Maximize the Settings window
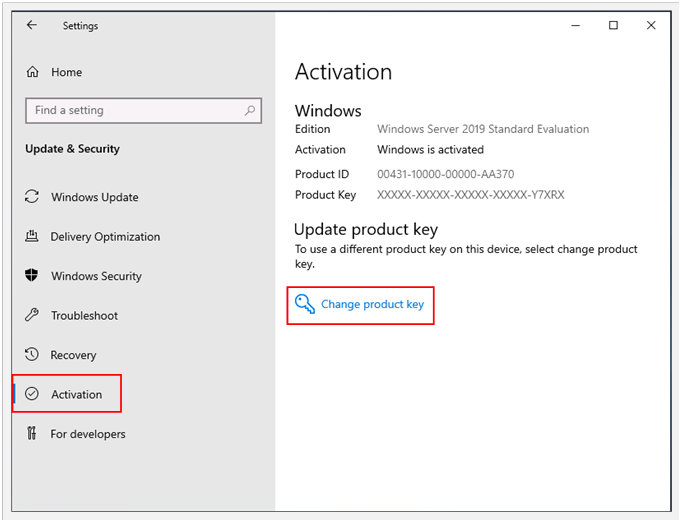The image size is (682, 523). pyautogui.click(x=613, y=25)
